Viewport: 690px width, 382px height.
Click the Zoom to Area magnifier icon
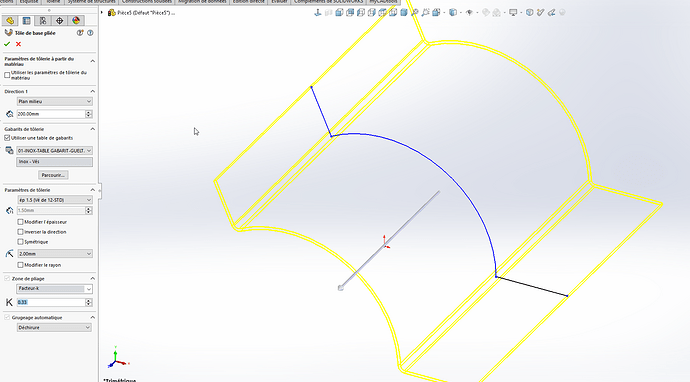425,13
